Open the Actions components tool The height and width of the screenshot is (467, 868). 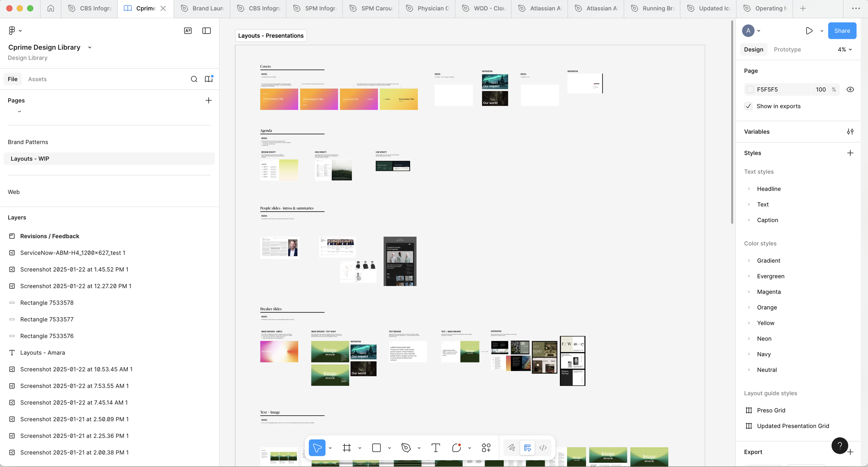[x=486, y=448]
